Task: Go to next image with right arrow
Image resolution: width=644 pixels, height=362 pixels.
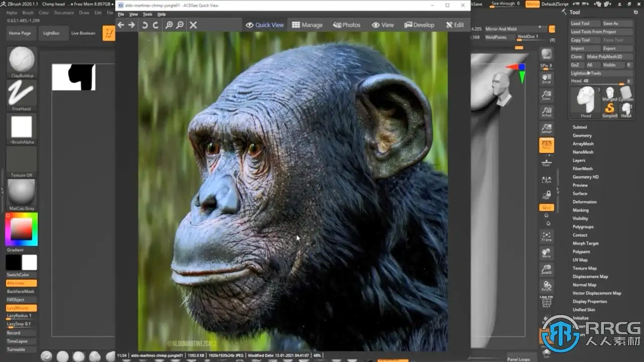Action: 132,25
